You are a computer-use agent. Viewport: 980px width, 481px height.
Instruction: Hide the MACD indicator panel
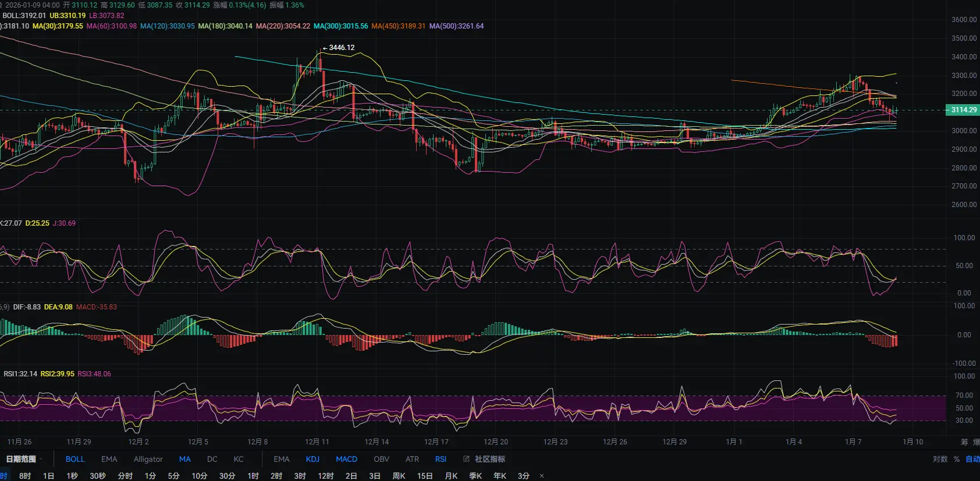point(346,459)
